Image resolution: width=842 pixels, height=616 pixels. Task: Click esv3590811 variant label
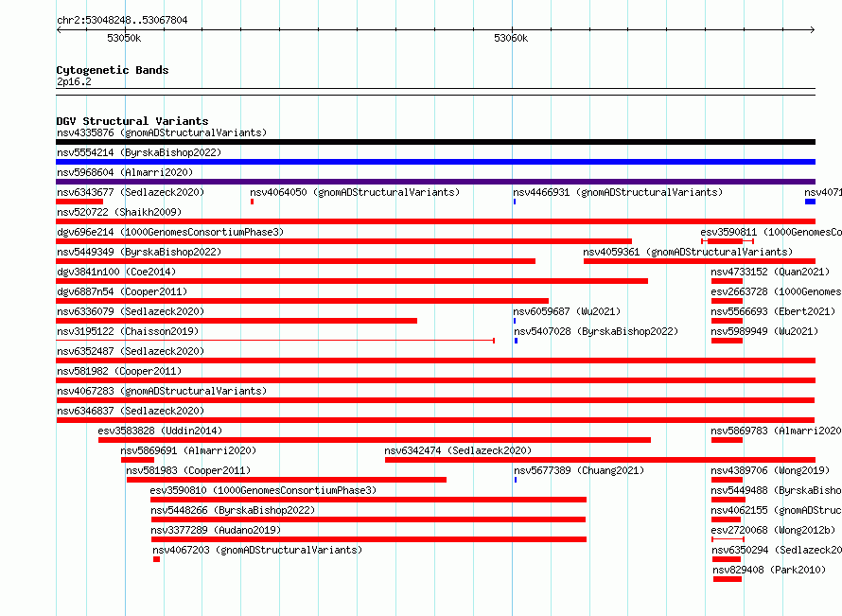[x=771, y=232]
